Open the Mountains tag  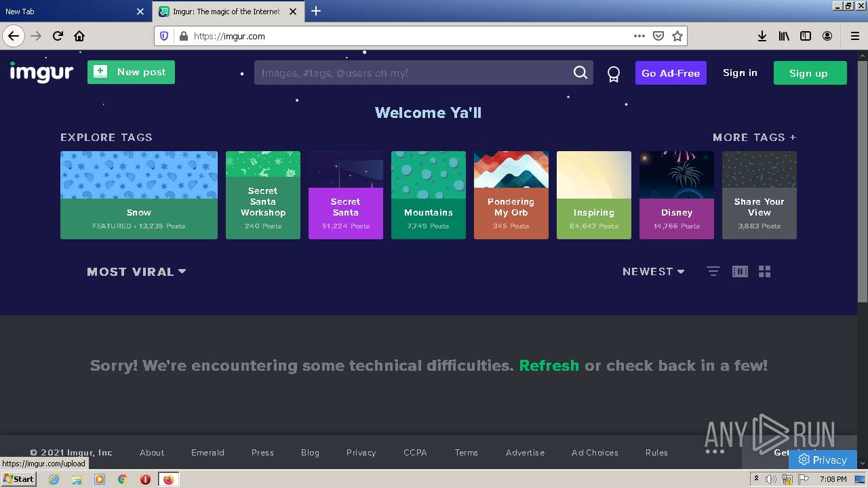click(429, 195)
